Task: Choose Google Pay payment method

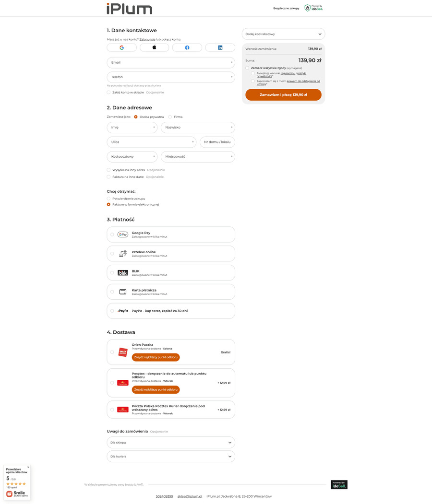Action: click(x=112, y=234)
